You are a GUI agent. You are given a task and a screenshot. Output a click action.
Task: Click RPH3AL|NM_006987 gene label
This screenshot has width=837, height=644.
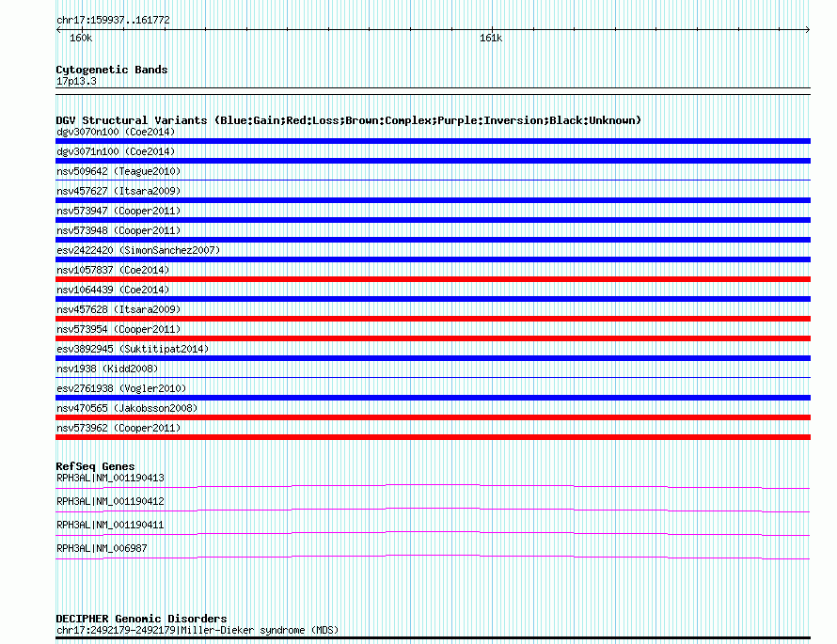[x=102, y=548]
